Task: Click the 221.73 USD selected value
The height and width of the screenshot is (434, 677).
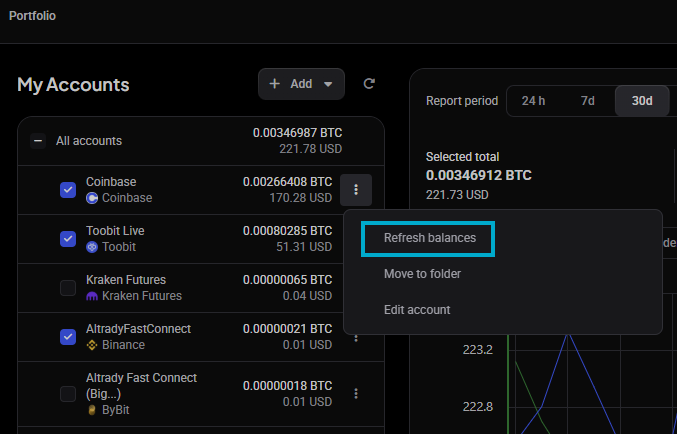Action: (457, 195)
